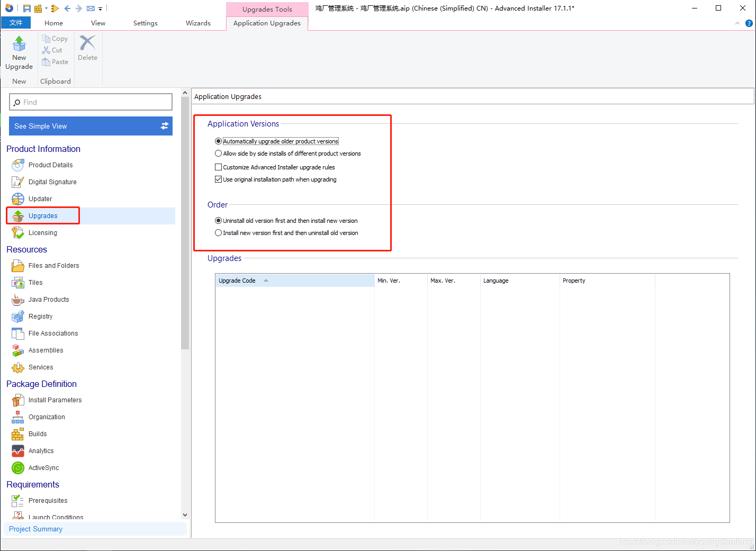756x551 pixels.
Task: Click the Save project icon in quick access toolbar
Action: pos(26,8)
